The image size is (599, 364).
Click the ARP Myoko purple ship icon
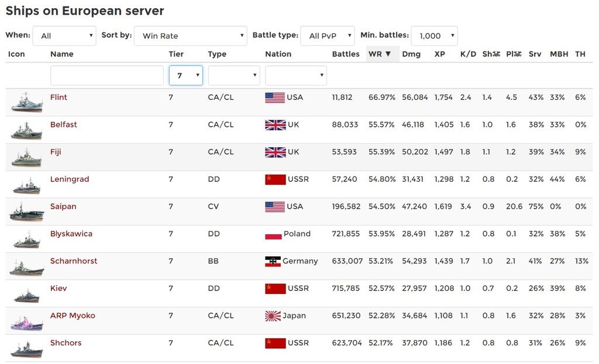(x=26, y=321)
